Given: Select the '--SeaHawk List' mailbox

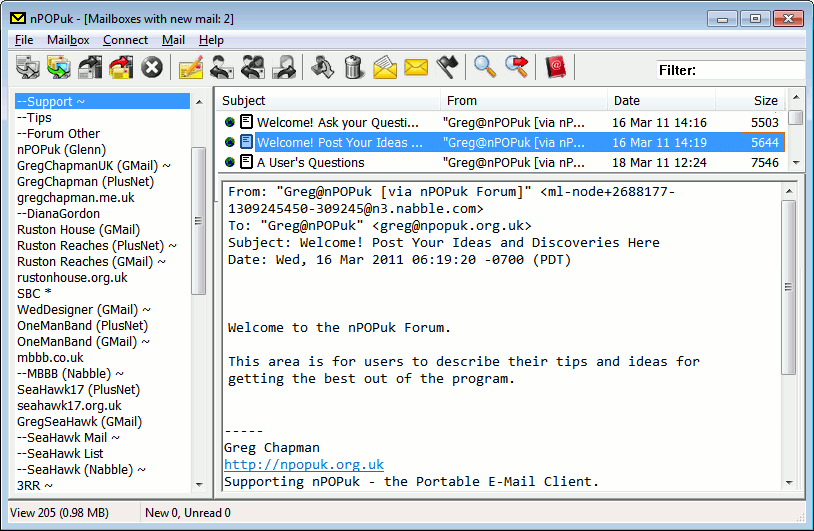Looking at the screenshot, I should pyautogui.click(x=102, y=454).
